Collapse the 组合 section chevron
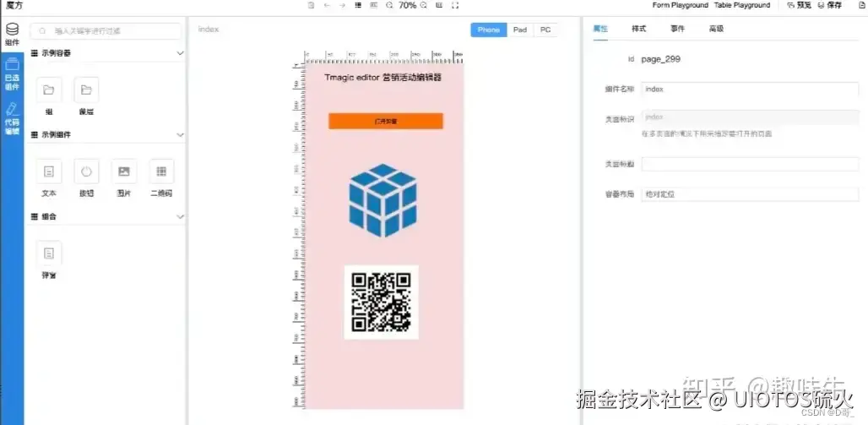This screenshot has width=868, height=425. pyautogui.click(x=179, y=216)
